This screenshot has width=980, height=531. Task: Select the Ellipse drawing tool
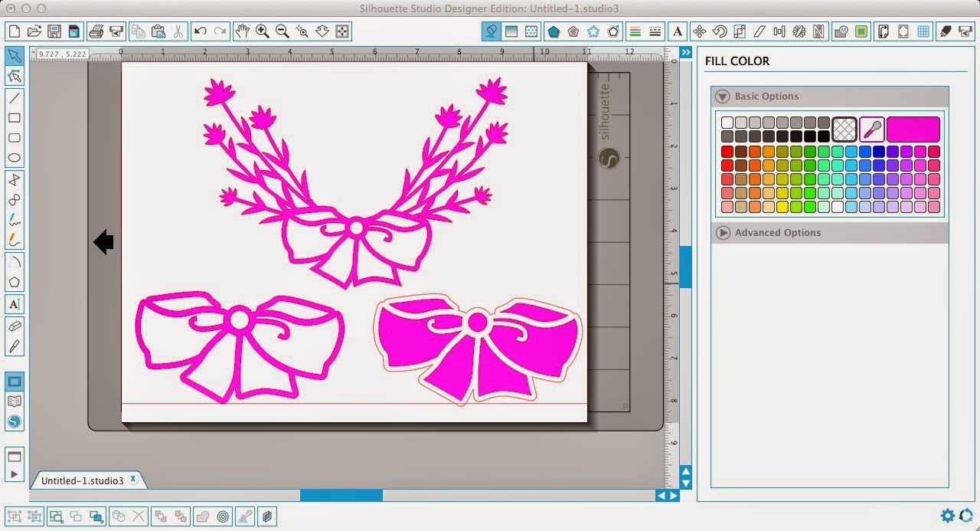(x=14, y=158)
